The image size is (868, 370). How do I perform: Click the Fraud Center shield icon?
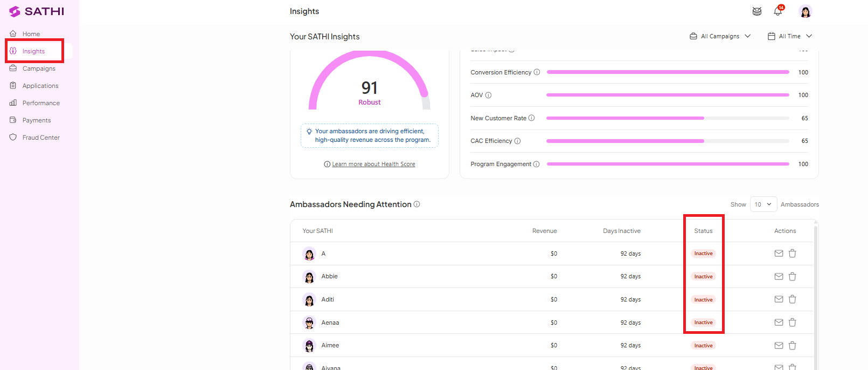13,137
